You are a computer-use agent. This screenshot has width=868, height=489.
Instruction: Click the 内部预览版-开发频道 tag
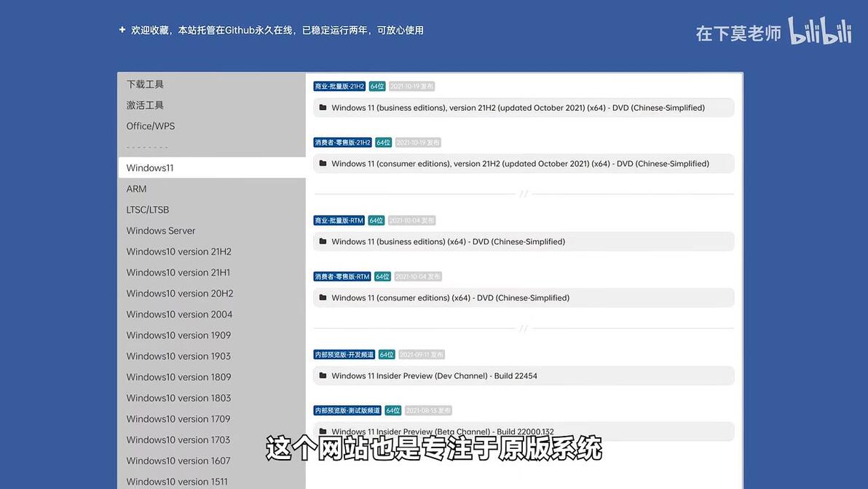(x=344, y=354)
